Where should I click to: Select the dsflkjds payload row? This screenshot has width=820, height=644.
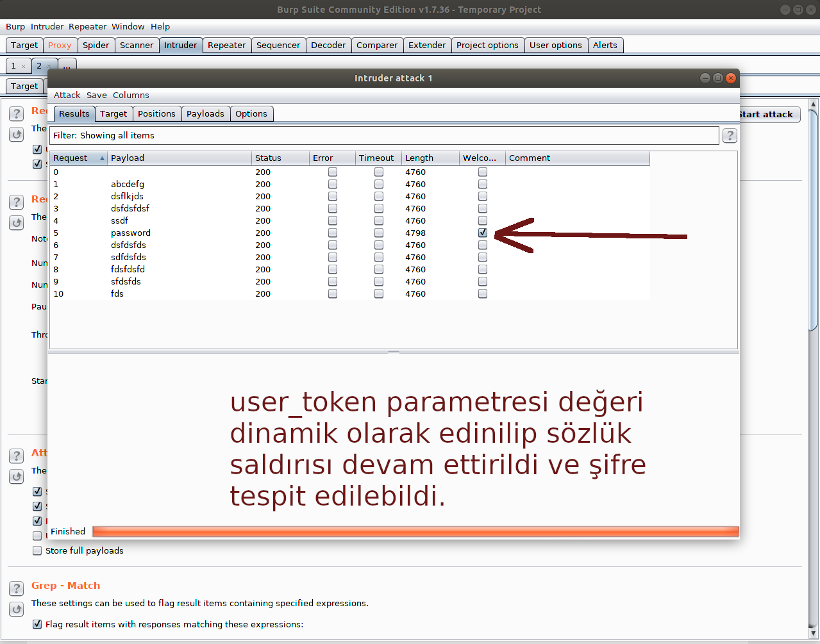point(350,197)
